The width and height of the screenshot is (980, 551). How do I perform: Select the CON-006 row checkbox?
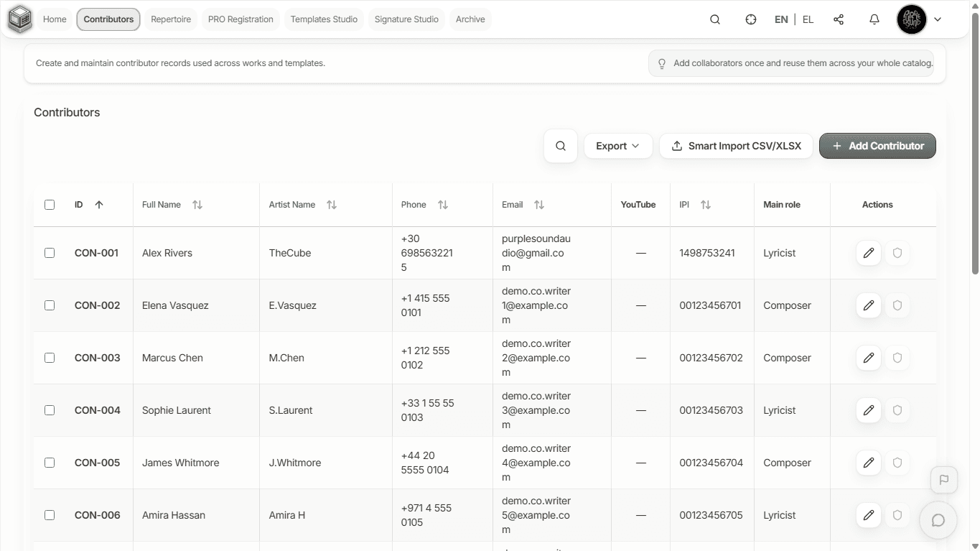[50, 515]
